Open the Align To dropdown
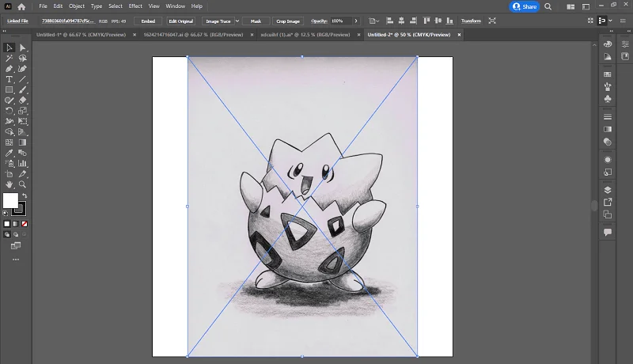The image size is (633, 364). click(x=373, y=21)
